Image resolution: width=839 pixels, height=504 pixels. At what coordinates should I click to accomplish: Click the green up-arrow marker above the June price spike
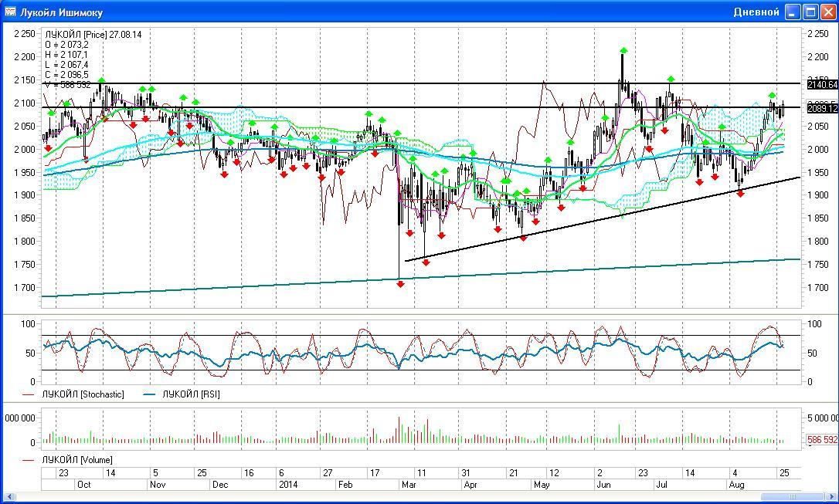[623, 51]
